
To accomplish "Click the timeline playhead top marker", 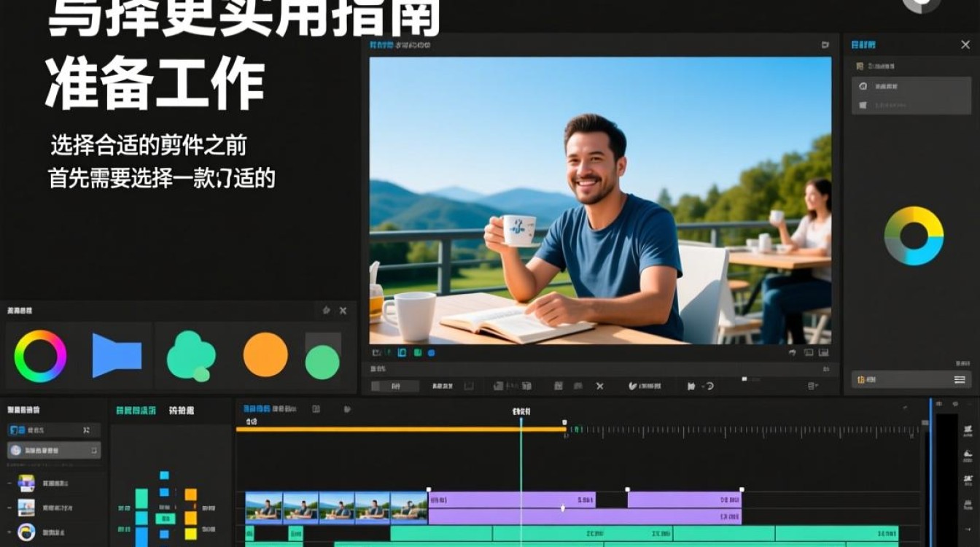I will pos(521,421).
